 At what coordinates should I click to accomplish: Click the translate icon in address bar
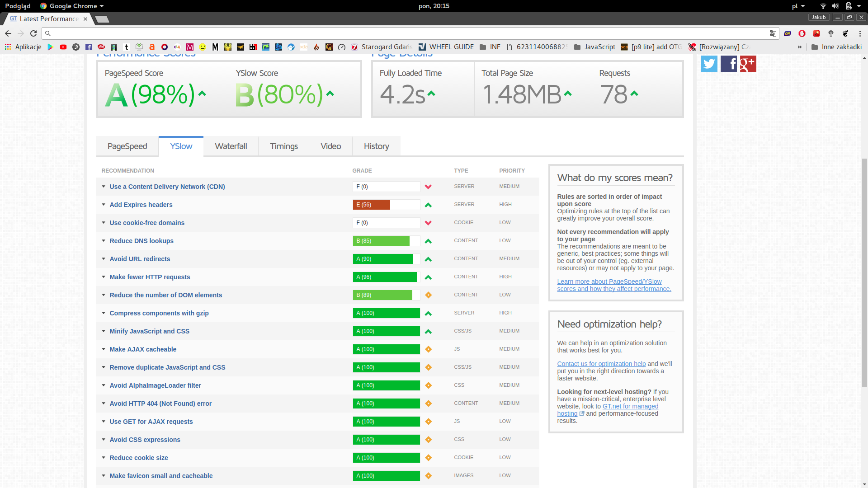pyautogui.click(x=773, y=33)
